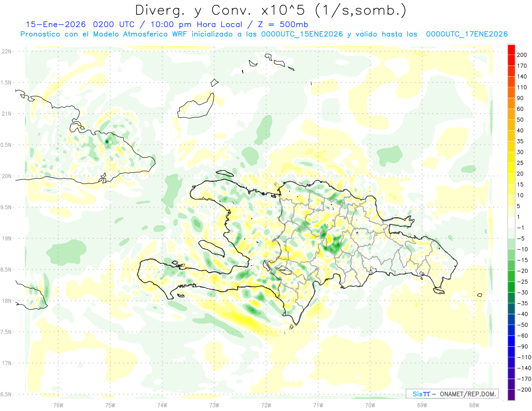Click the '69W' longitude label

click(422, 405)
